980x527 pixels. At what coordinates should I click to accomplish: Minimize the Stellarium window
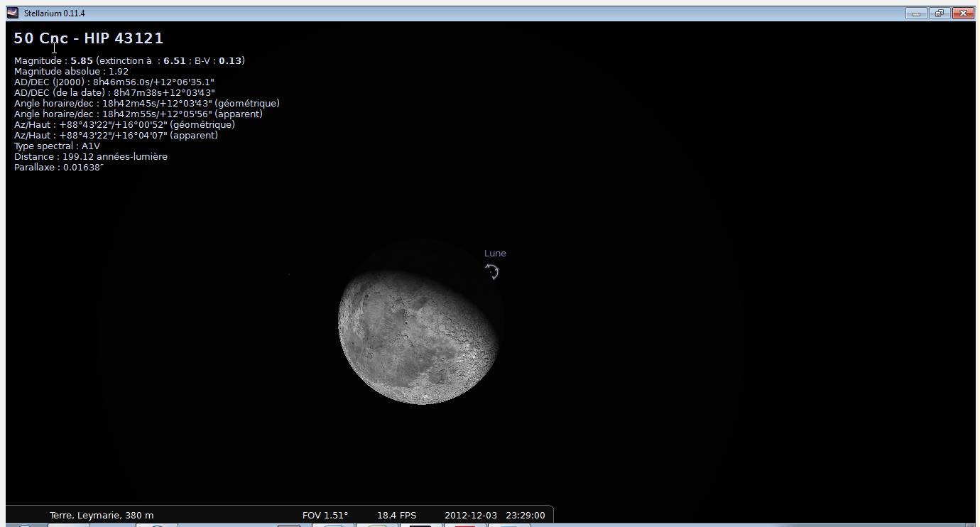coord(917,13)
